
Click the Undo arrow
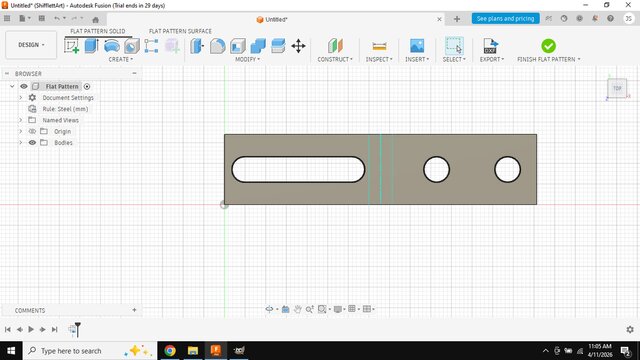(x=57, y=18)
